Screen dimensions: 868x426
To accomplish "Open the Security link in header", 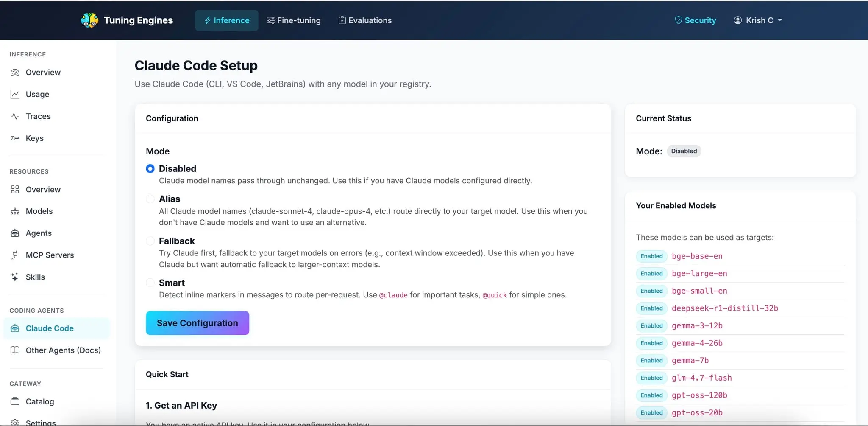I will [695, 20].
